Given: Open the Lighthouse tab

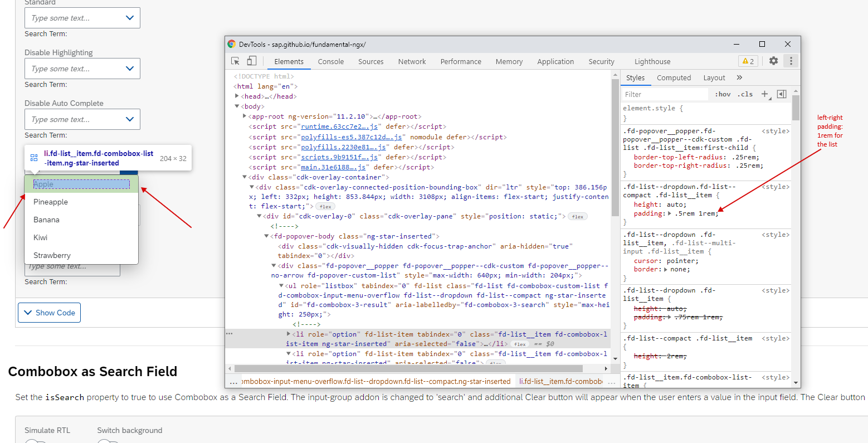Looking at the screenshot, I should (652, 61).
